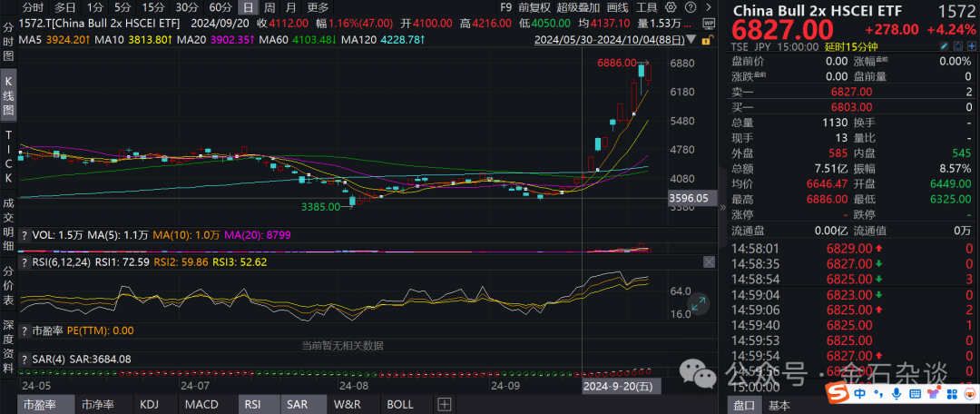The width and height of the screenshot is (980, 414).
Task: Switch to the 基本 tab
Action: [779, 405]
